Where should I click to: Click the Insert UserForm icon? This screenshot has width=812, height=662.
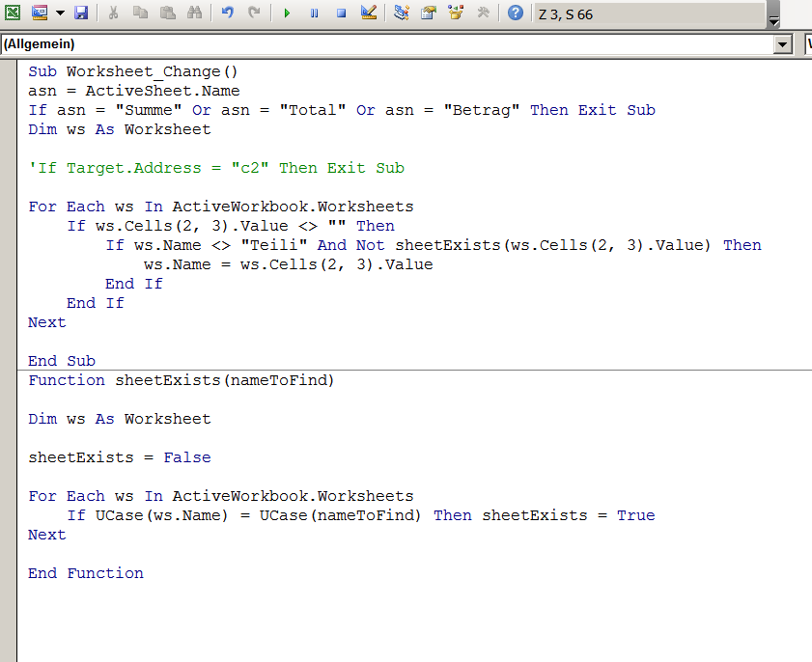40,13
